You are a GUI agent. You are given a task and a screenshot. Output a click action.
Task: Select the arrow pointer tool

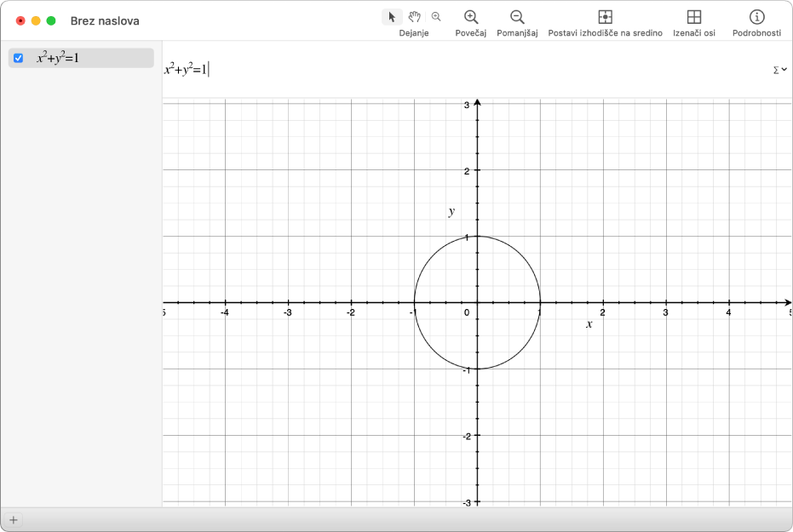392,17
